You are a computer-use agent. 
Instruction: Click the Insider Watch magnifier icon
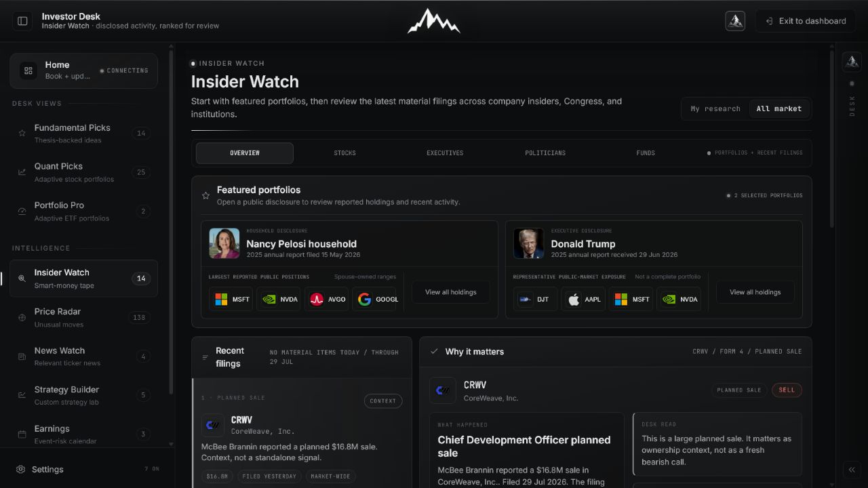click(22, 279)
